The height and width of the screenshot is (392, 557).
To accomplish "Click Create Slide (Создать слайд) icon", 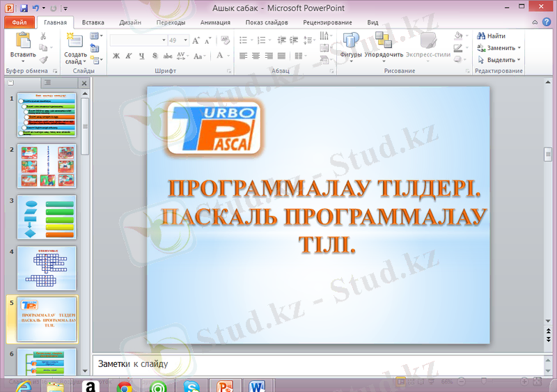I will click(x=74, y=42).
